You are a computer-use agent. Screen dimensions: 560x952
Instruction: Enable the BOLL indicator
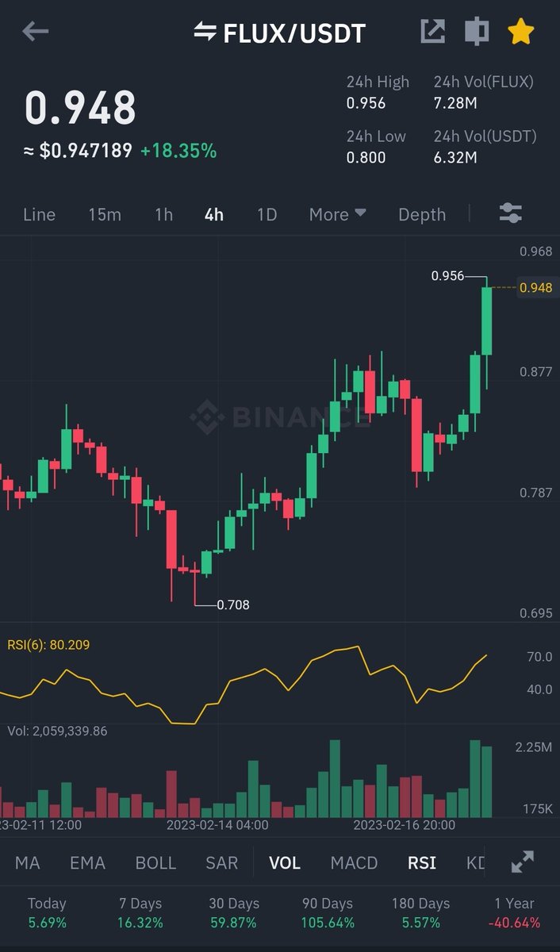(x=155, y=862)
